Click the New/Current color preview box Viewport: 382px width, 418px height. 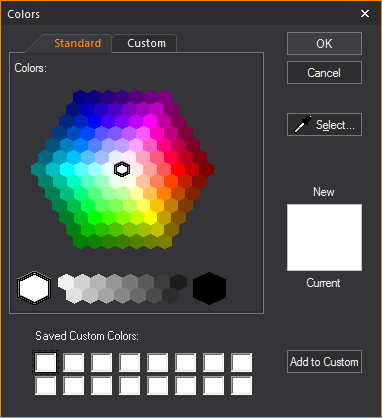point(324,237)
